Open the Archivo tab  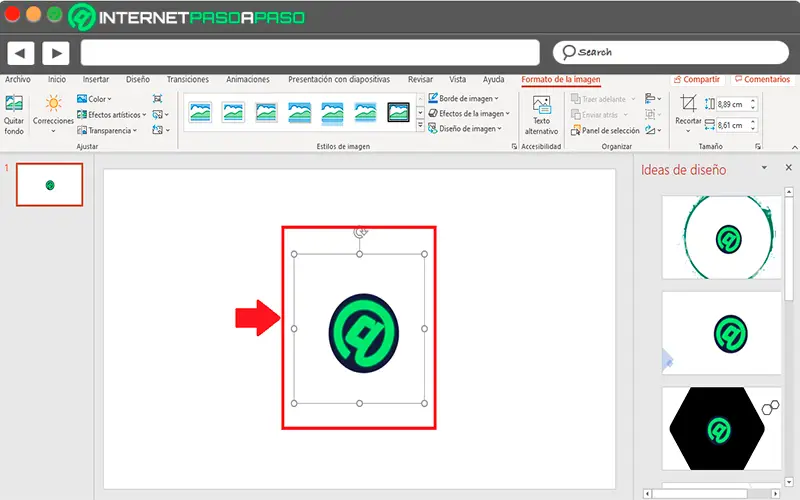coord(18,79)
